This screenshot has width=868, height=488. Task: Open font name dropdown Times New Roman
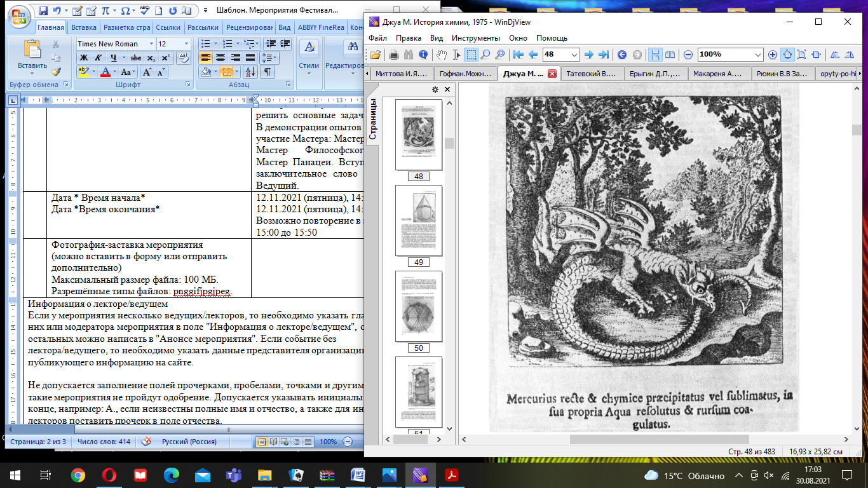[151, 43]
